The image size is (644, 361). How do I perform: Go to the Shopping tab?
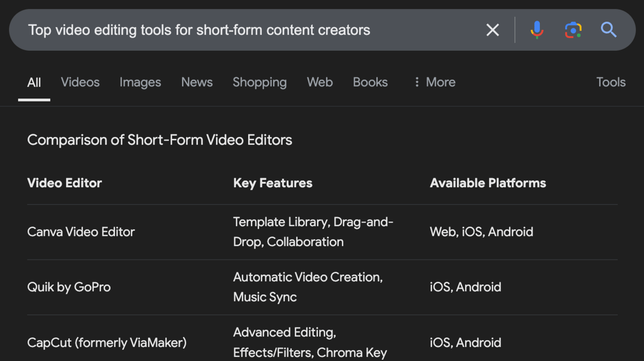coord(260,82)
